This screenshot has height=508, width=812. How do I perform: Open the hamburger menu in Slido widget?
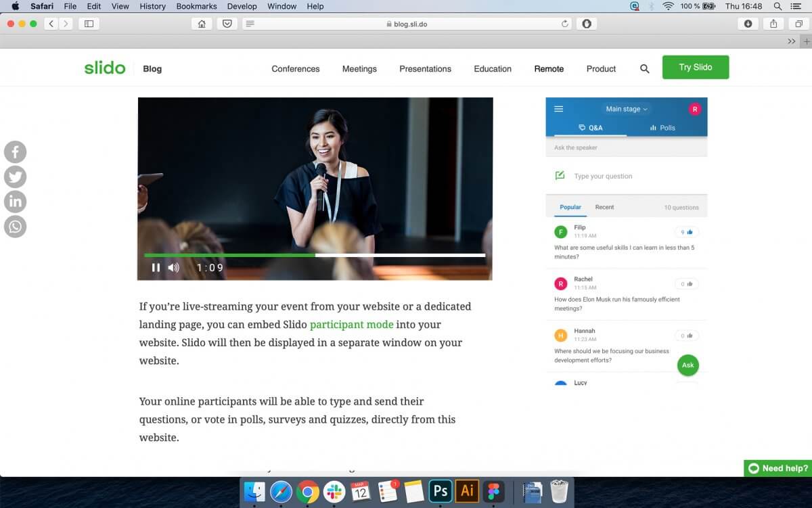point(559,109)
